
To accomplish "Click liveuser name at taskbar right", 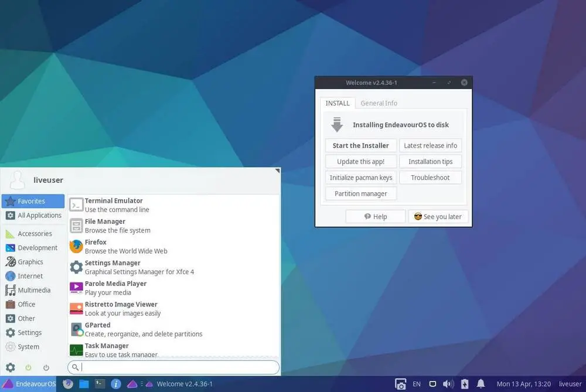I will pos(570,384).
